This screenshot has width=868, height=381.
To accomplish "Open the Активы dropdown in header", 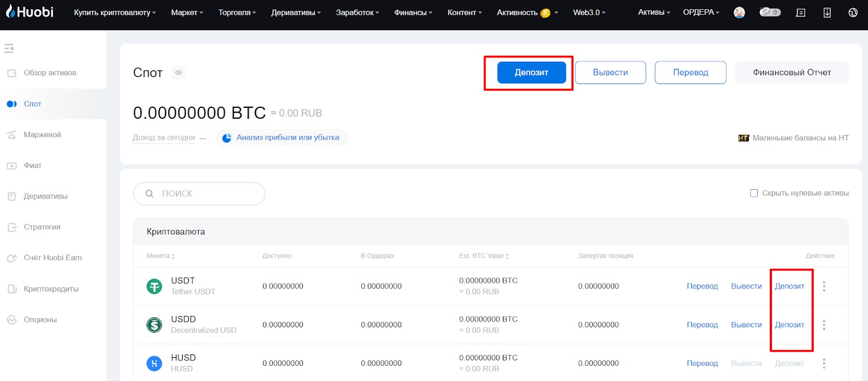I will point(654,12).
